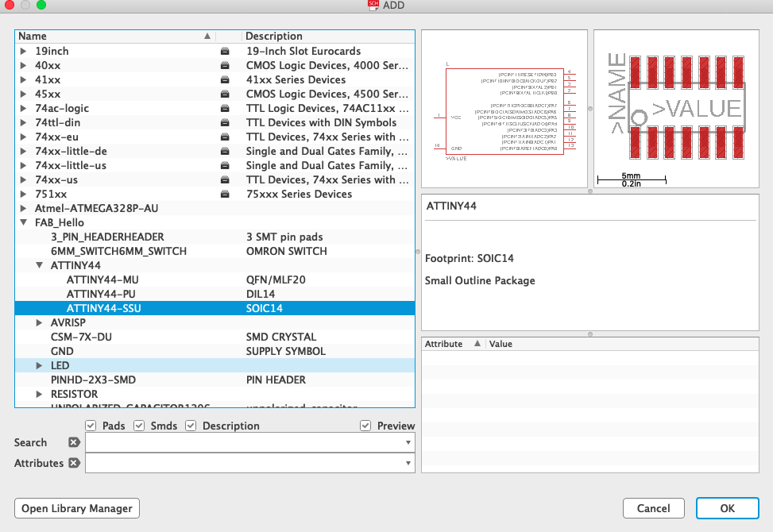Click the library icon beside 74ttl-din

tap(225, 122)
